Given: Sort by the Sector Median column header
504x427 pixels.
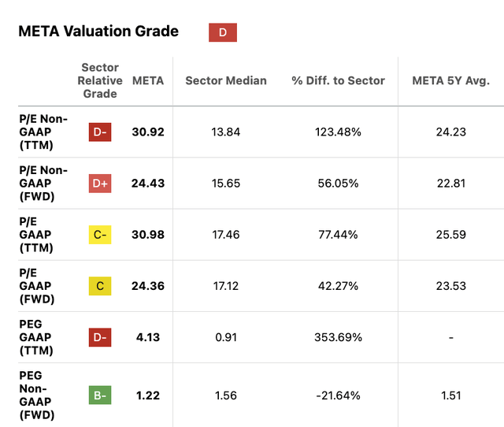Looking at the screenshot, I should pyautogui.click(x=226, y=80).
